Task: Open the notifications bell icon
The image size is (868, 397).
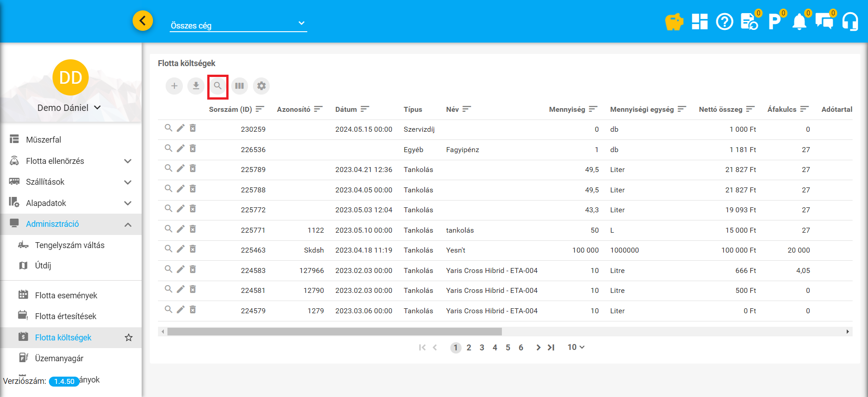Action: pyautogui.click(x=799, y=22)
